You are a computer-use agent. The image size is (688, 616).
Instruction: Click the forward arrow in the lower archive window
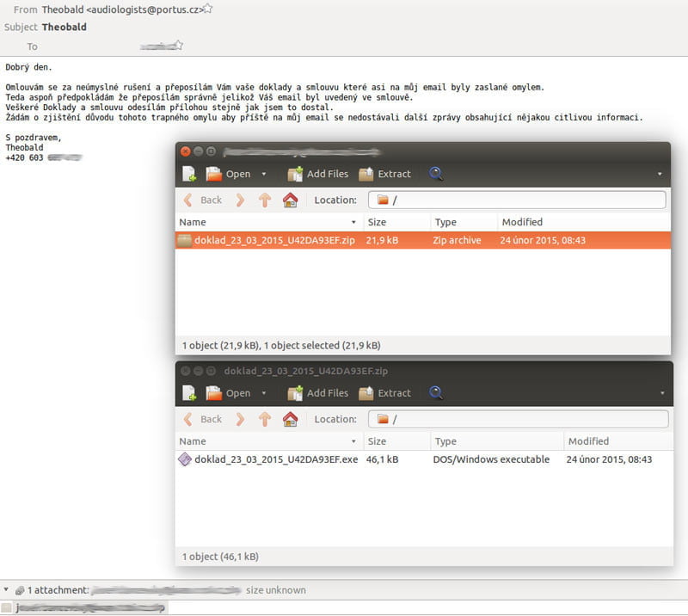241,419
